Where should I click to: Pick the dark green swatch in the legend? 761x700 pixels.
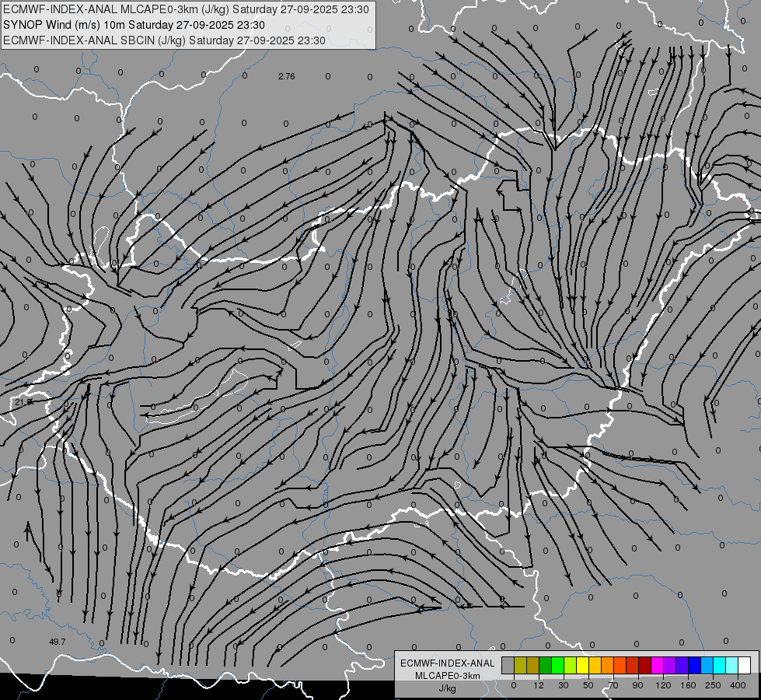(545, 665)
